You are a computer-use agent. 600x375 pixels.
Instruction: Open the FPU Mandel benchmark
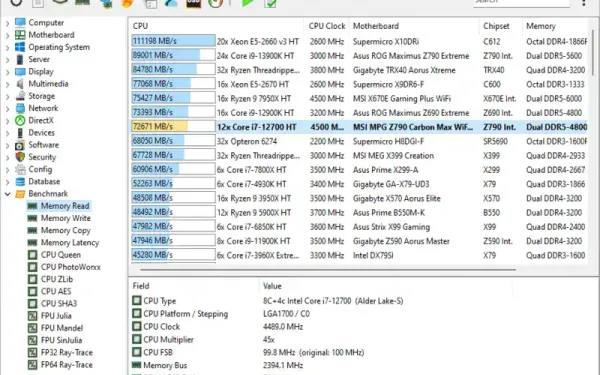click(55, 328)
